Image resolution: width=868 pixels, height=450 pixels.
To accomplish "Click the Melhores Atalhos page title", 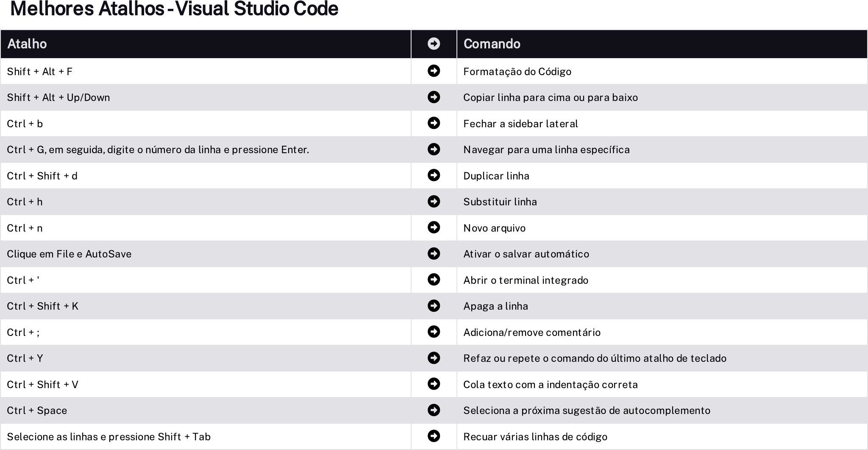I will click(174, 9).
